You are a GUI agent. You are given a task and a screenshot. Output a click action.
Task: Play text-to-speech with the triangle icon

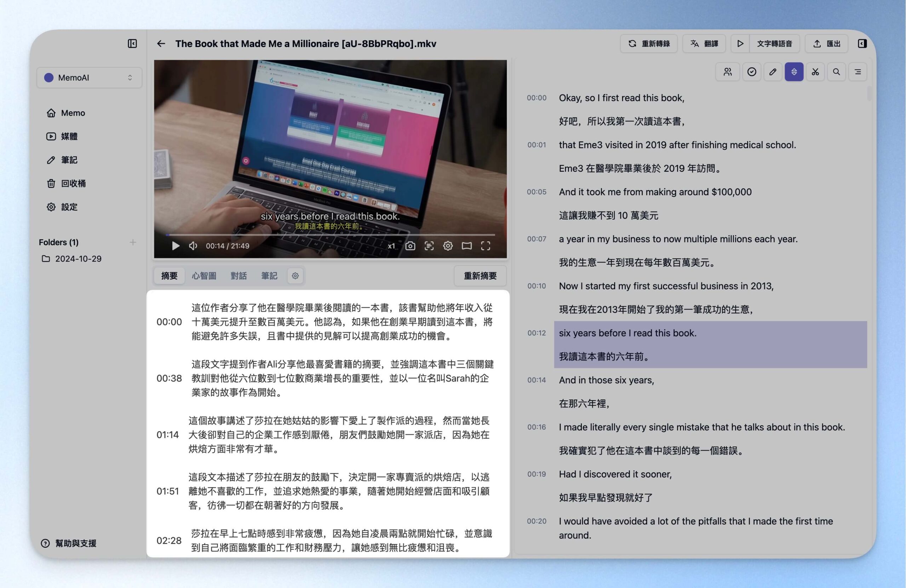740,44
